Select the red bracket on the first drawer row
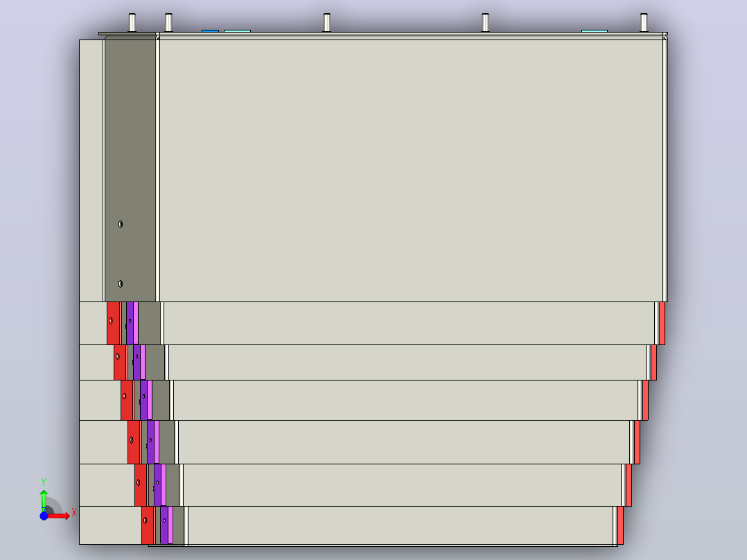Image resolution: width=747 pixels, height=560 pixels. (114, 323)
